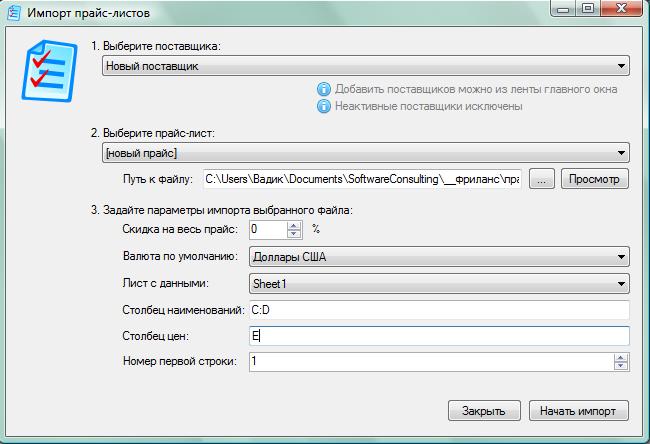
Task: Click the browse "..." button
Action: (x=542, y=179)
